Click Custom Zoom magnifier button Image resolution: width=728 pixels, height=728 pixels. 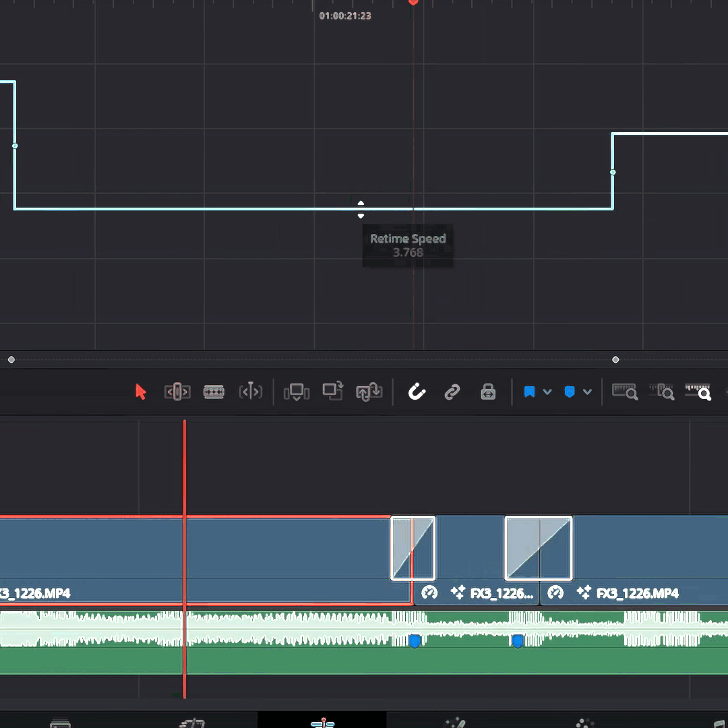[698, 392]
